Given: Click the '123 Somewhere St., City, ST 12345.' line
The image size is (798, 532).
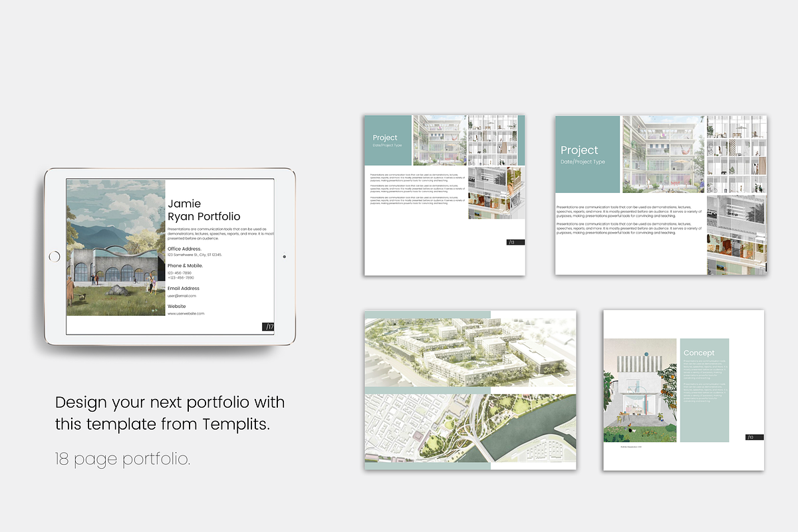Looking at the screenshot, I should point(194,255).
